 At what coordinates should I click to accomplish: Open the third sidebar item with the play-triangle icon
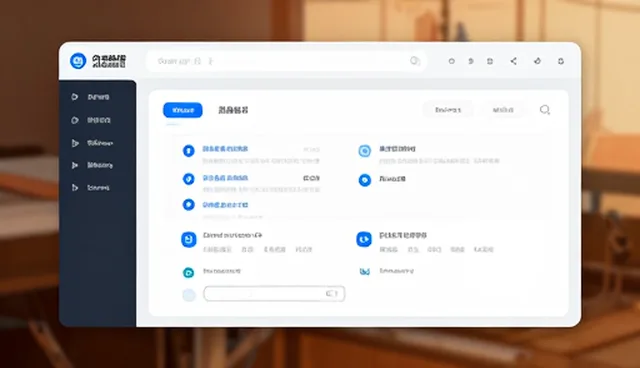97,143
